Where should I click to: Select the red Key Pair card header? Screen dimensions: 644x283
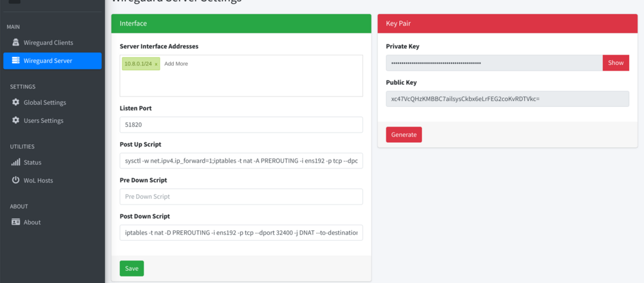507,24
